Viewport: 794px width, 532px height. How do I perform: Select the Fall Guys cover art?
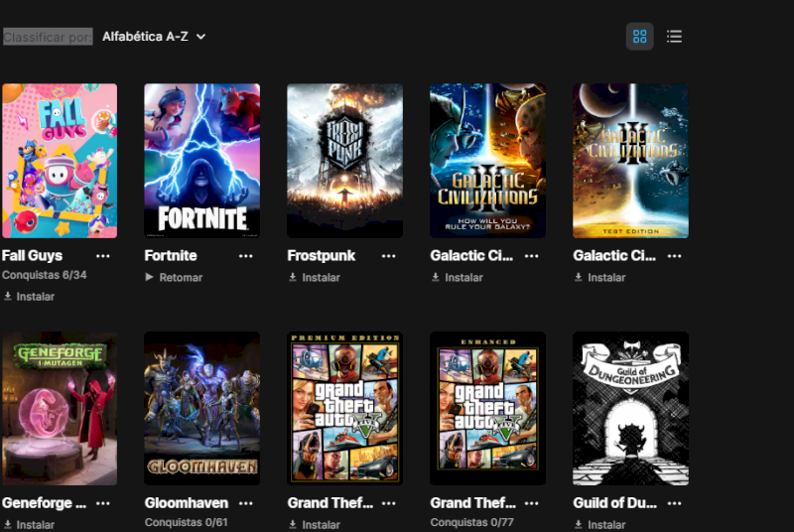(60, 161)
